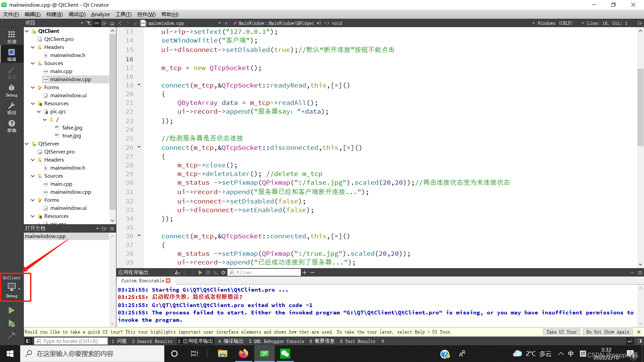Image resolution: width=644 pixels, height=362 pixels.
Task: Click the green Run button in sidebar
Action: [11, 310]
